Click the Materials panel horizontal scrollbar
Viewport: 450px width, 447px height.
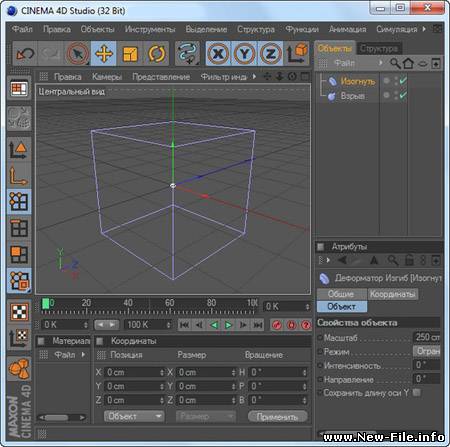point(61,417)
